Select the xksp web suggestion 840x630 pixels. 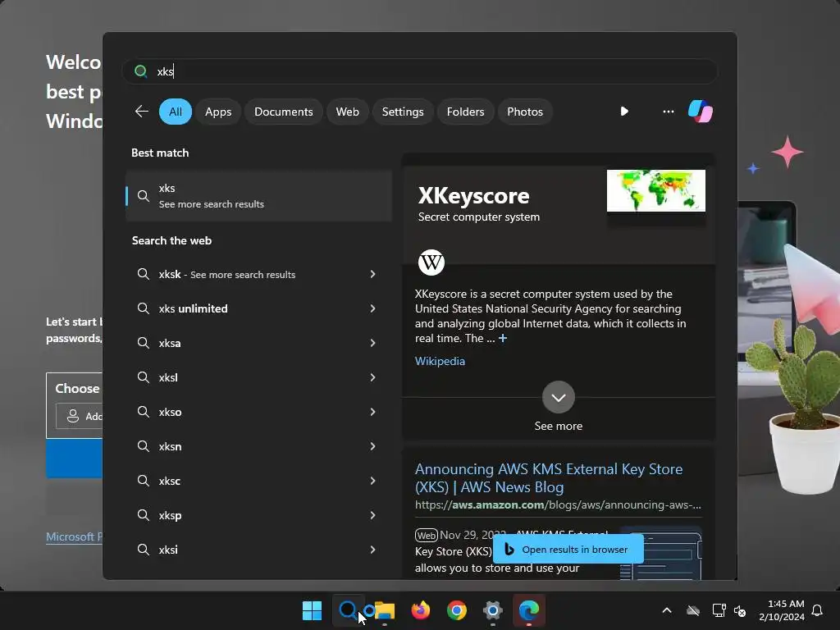(258, 515)
